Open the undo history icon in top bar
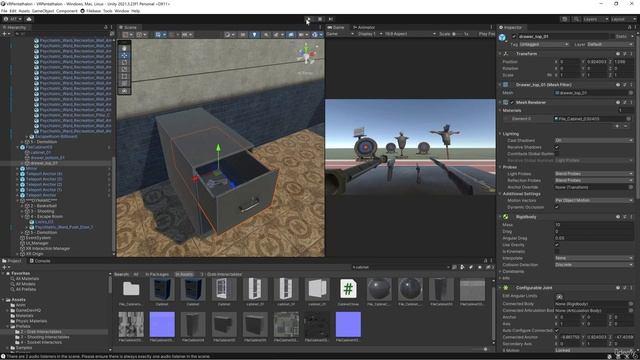Viewport: 640px width, 360px height. pos(564,19)
